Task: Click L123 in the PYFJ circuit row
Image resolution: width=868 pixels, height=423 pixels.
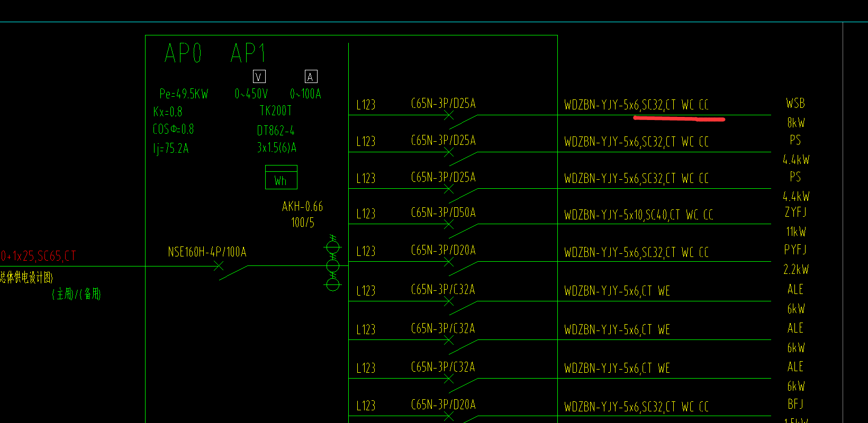Action: pos(366,251)
